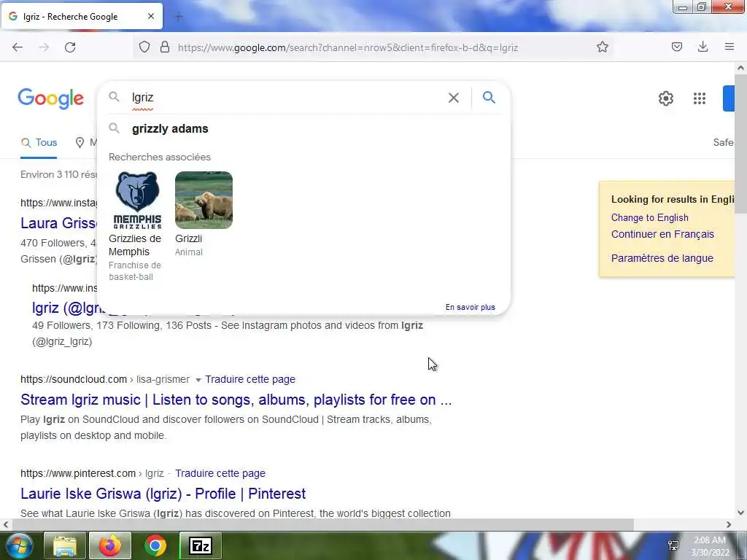Viewport: 747px width, 560px height.
Task: Open a new tab with the plus icon
Action: (179, 17)
